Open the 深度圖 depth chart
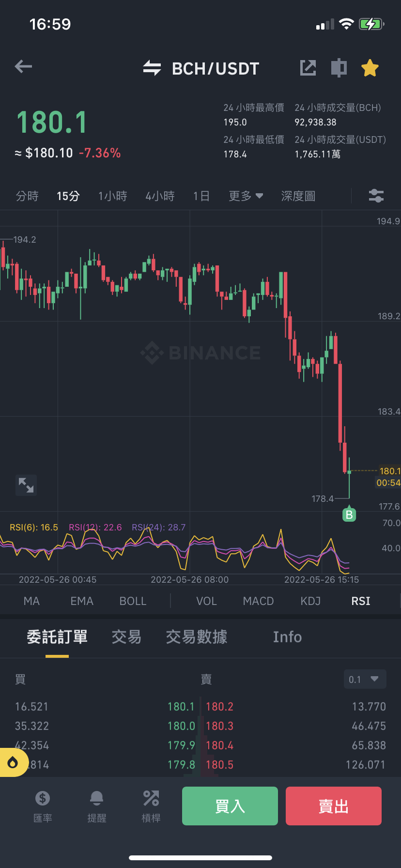 click(298, 196)
